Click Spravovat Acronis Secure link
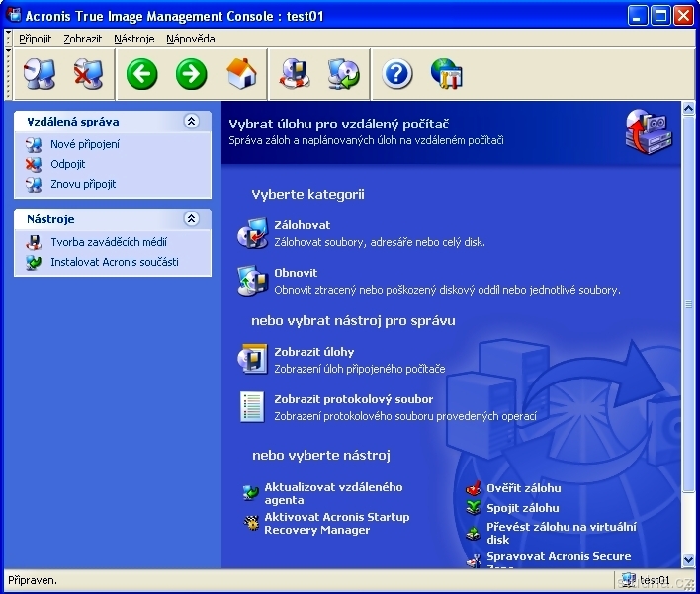700x594 pixels. [x=559, y=556]
